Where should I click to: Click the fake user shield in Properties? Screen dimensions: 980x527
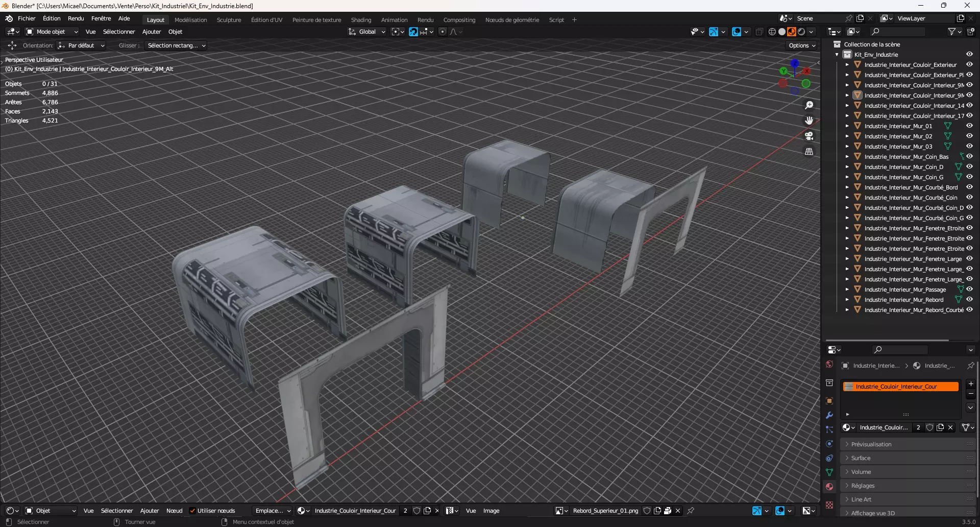coord(930,427)
